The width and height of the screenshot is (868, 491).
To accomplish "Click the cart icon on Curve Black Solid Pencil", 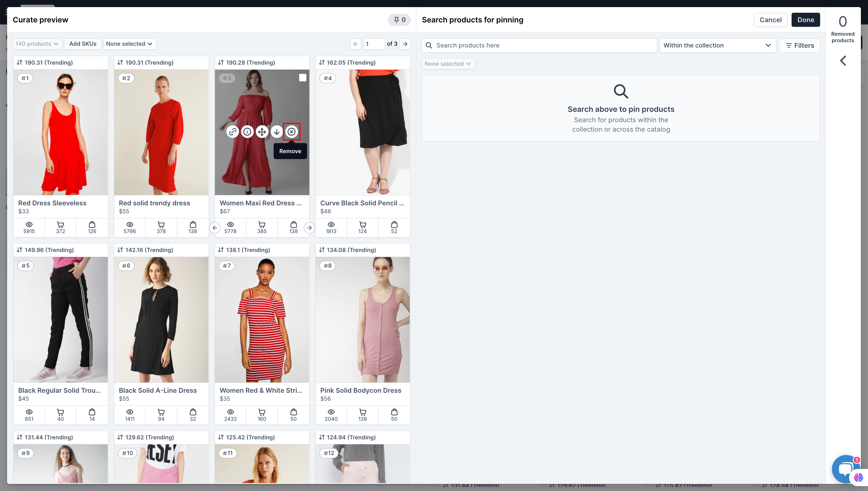I will coord(363,225).
